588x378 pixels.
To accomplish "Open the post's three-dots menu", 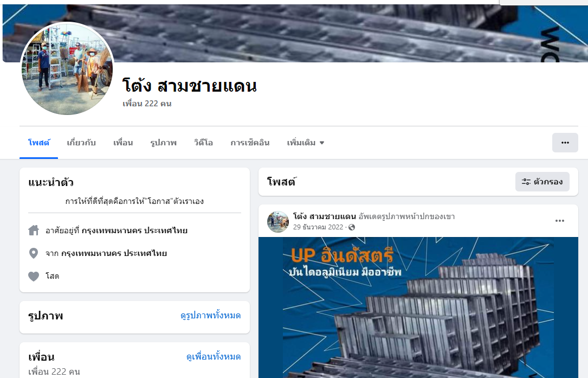I will pos(559,221).
